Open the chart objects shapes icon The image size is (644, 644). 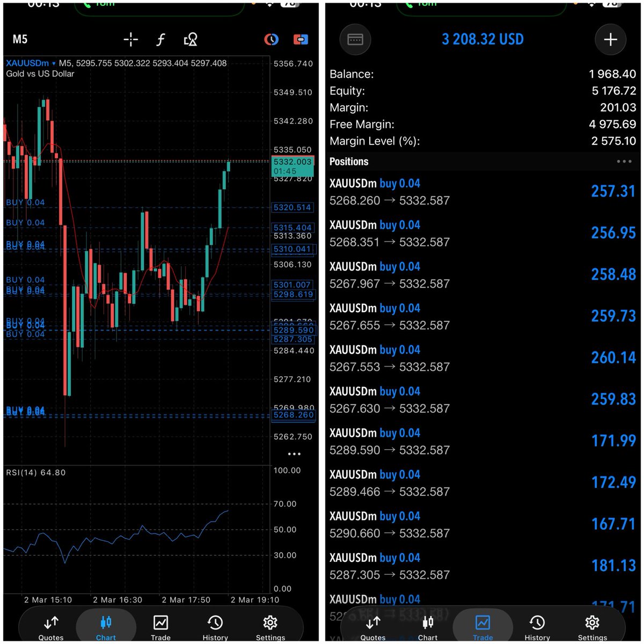click(191, 40)
